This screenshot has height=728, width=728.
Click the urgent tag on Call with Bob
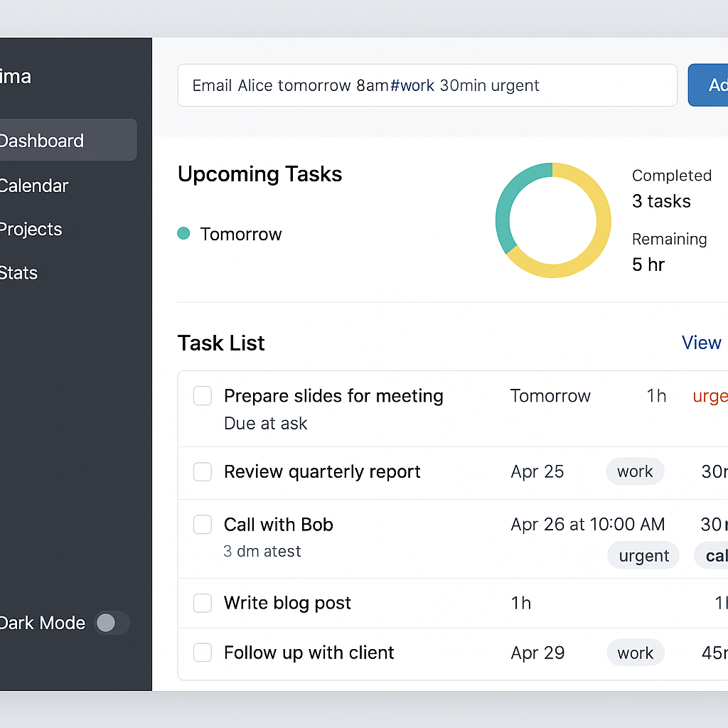click(x=643, y=555)
